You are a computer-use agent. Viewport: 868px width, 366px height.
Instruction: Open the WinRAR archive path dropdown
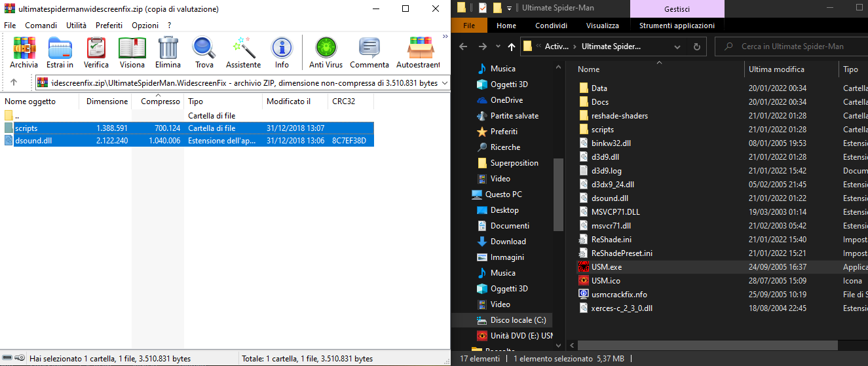(445, 83)
